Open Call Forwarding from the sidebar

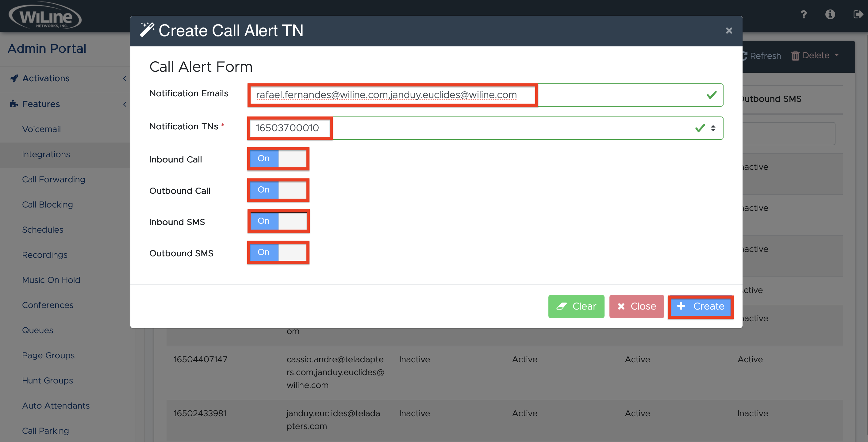coord(54,179)
